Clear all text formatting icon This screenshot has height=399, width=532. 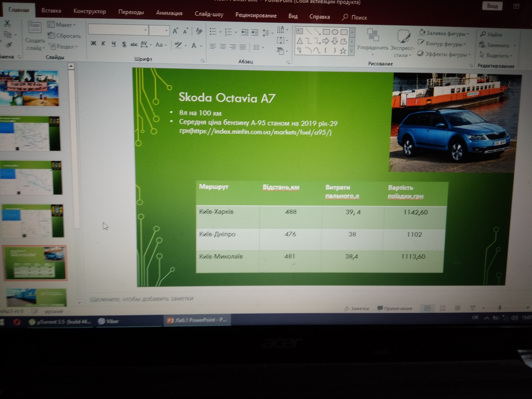point(199,31)
